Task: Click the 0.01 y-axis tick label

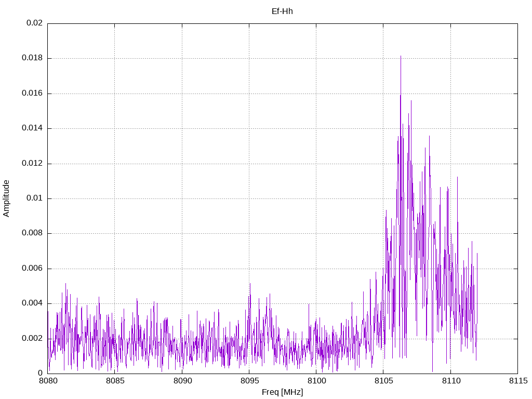Action: tap(35, 198)
